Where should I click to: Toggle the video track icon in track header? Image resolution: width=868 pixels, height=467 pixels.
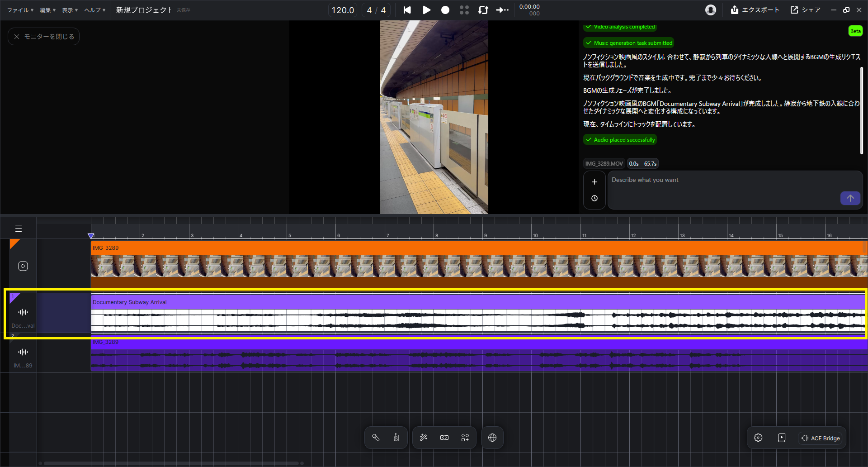tap(23, 266)
